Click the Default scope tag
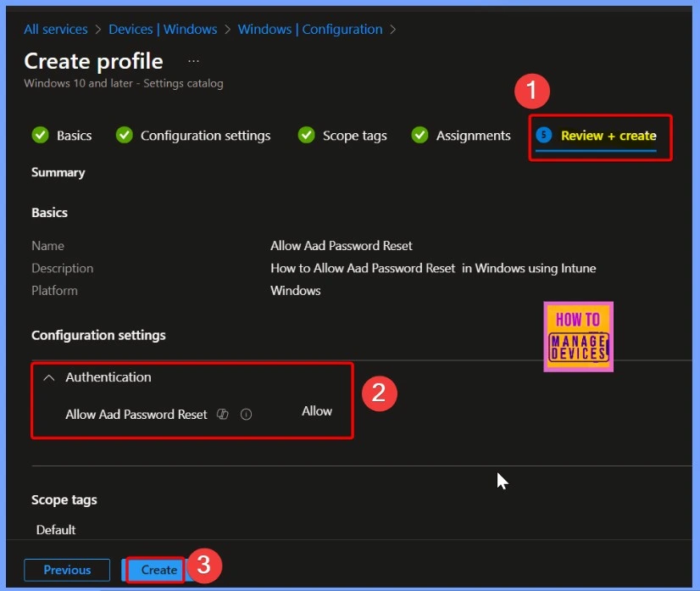The image size is (700, 591). 56,530
